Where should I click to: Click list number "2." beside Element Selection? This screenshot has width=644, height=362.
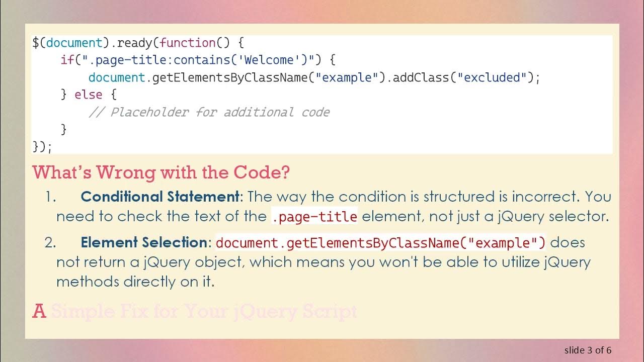click(50, 243)
